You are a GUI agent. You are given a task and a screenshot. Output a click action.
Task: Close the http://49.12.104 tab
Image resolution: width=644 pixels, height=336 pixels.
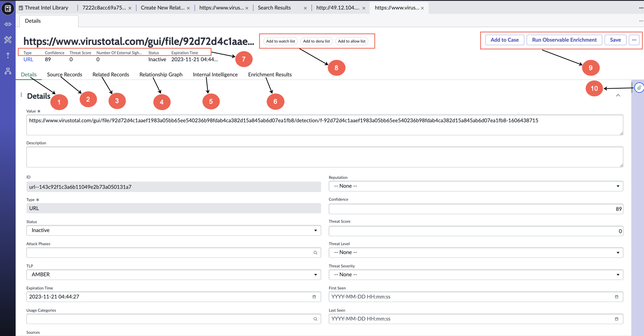(364, 8)
